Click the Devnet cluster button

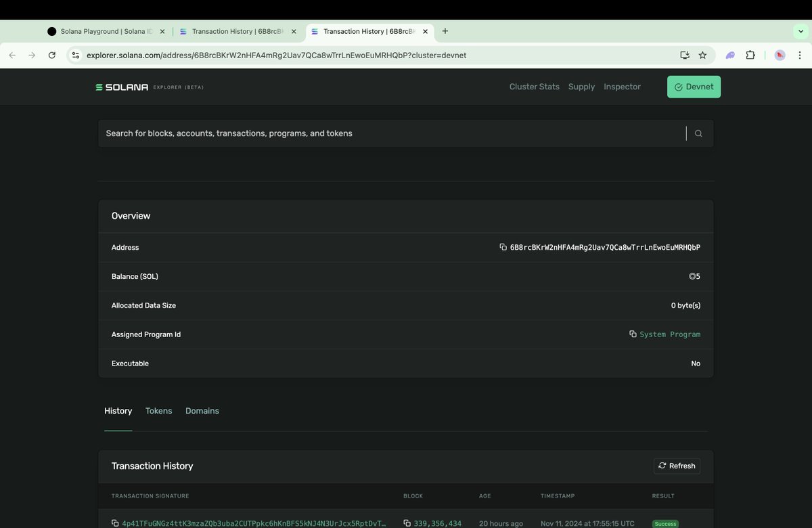click(694, 87)
